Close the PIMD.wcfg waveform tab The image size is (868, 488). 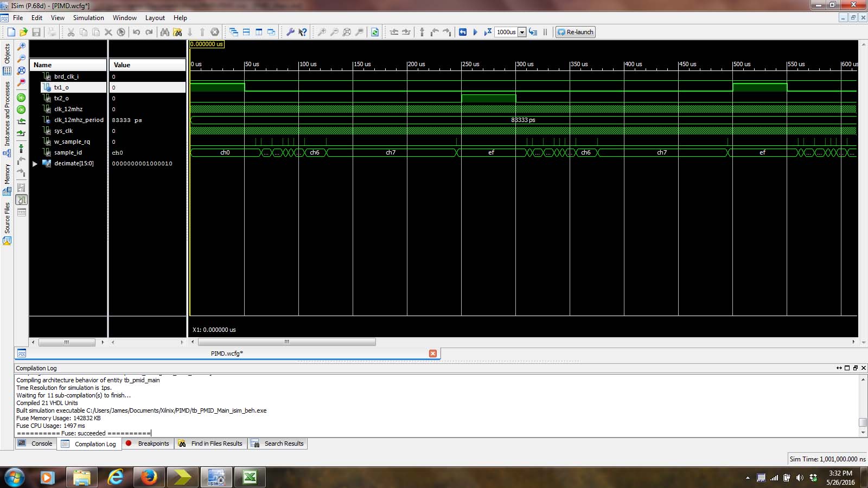(x=432, y=354)
